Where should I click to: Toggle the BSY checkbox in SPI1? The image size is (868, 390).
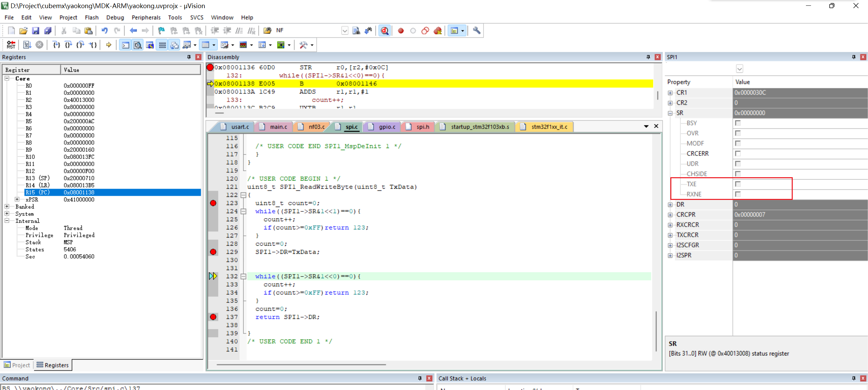(x=738, y=123)
